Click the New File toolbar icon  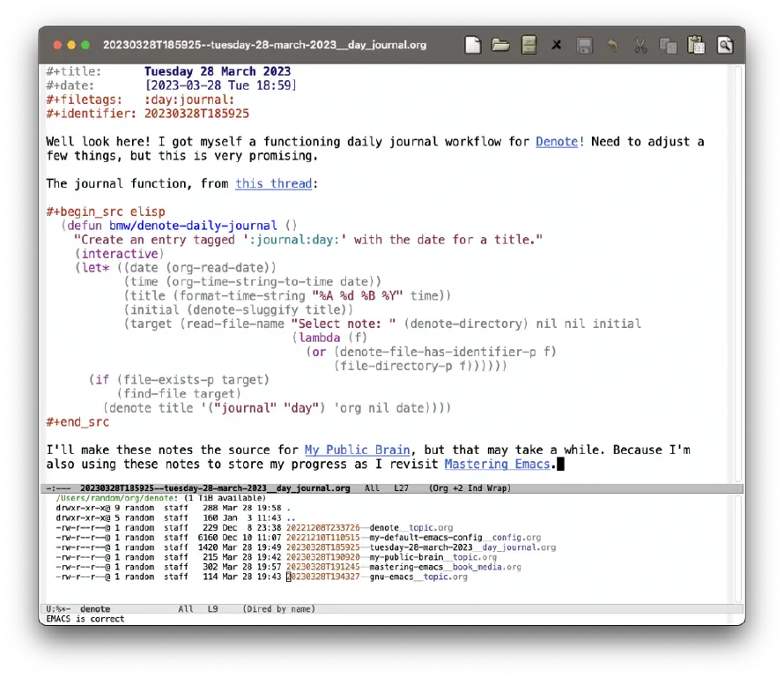point(472,45)
